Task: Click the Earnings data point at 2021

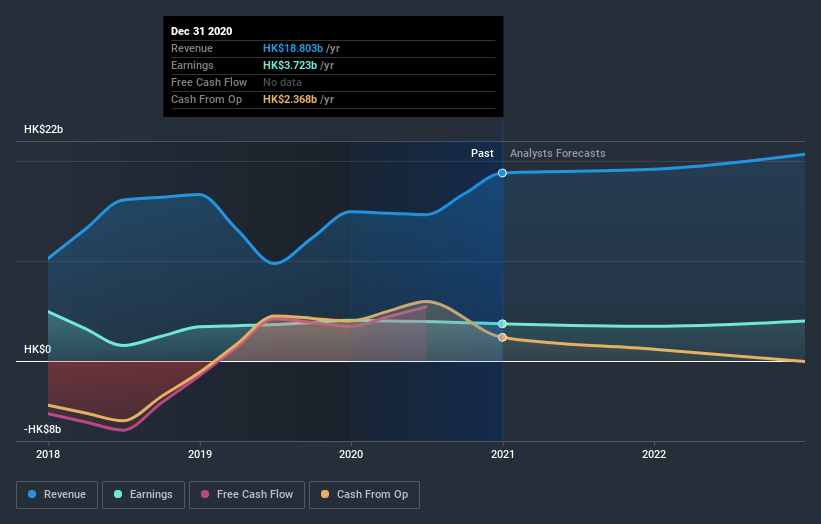Action: point(502,324)
